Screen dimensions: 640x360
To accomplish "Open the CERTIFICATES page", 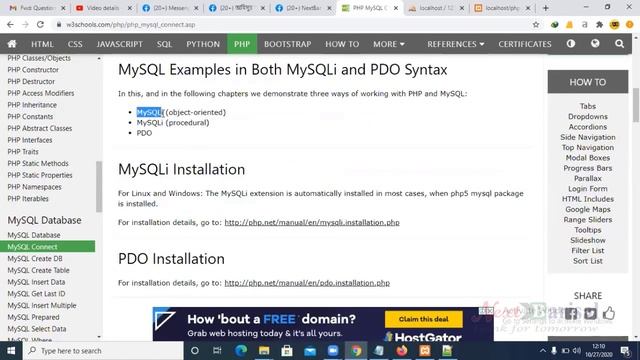I will coord(524,44).
